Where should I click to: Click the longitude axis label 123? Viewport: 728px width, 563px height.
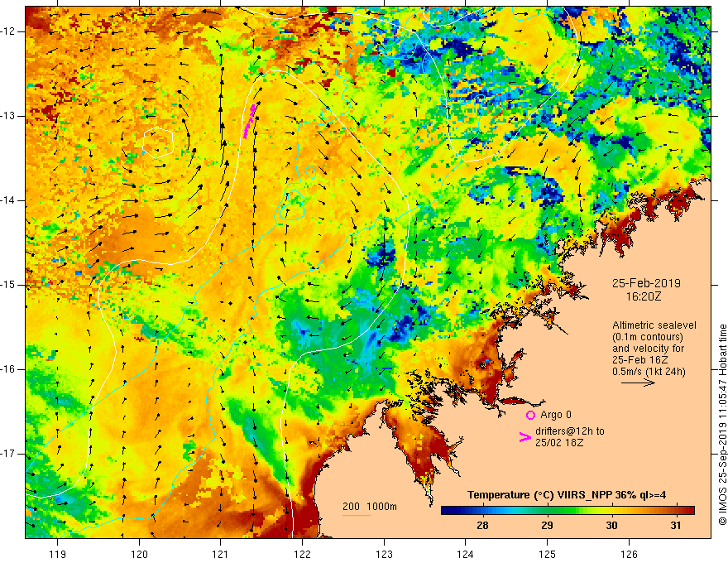click(384, 554)
